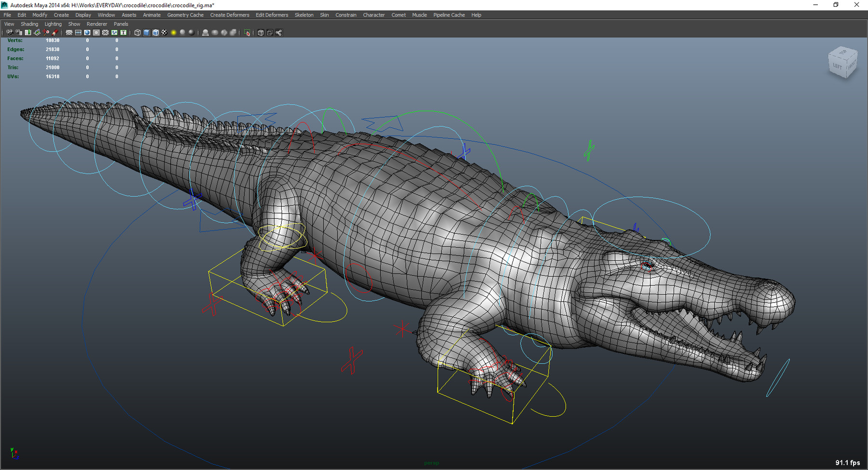The width and height of the screenshot is (868, 470).
Task: Click the isolate select icon with green dashed border
Action: pyautogui.click(x=247, y=33)
